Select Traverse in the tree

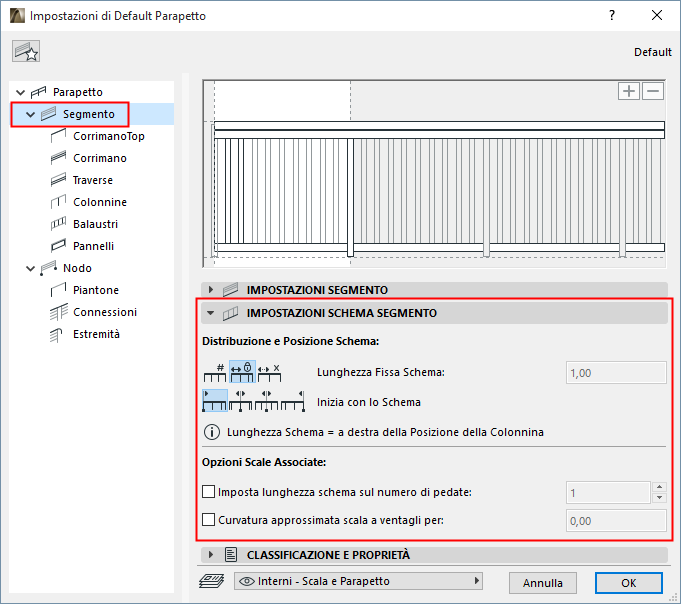coord(93,180)
